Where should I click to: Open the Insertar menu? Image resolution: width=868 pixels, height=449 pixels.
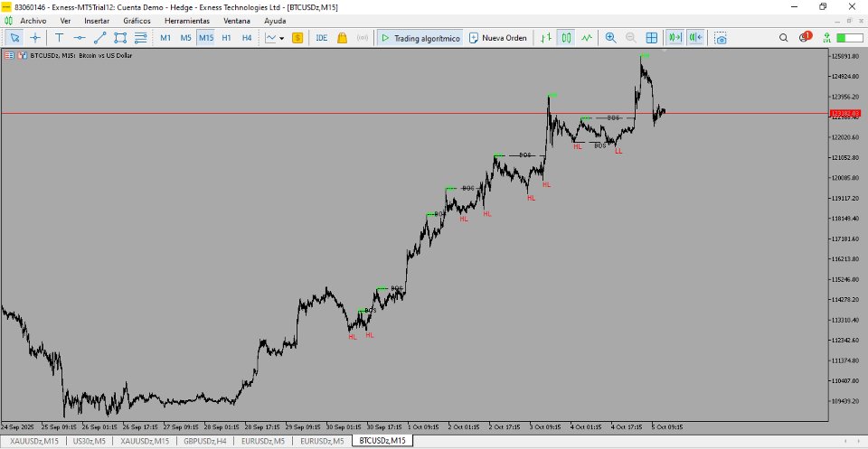pyautogui.click(x=97, y=21)
